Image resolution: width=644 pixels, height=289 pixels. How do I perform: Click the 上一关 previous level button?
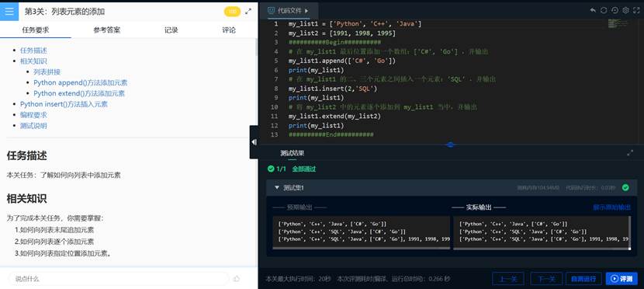coord(508,278)
